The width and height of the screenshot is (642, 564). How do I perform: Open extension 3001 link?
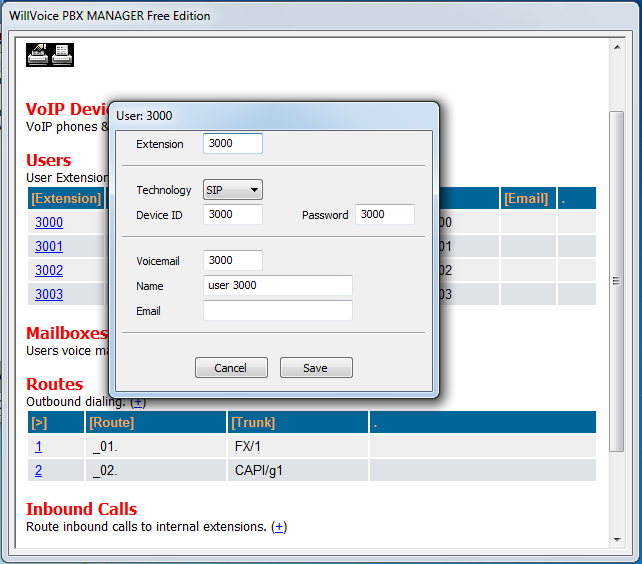coord(49,247)
